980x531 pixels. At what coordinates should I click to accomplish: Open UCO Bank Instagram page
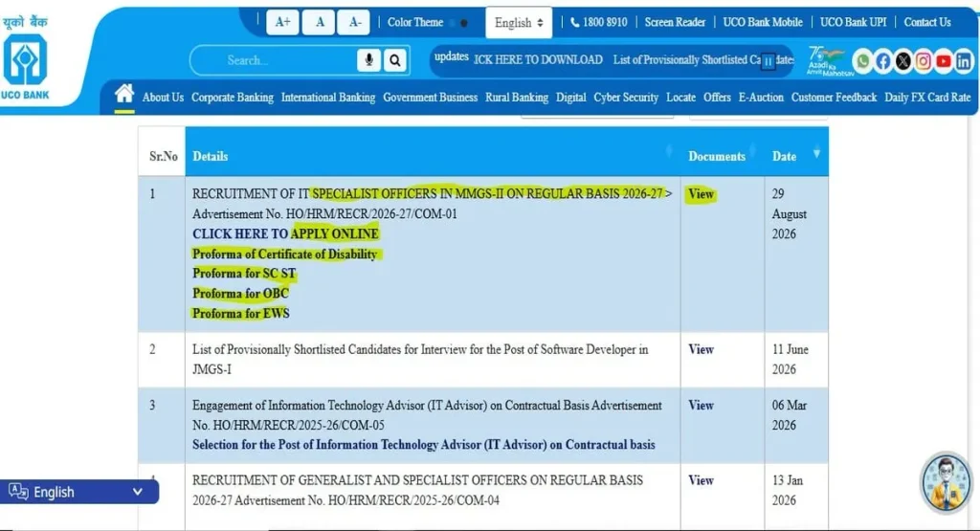(x=924, y=61)
